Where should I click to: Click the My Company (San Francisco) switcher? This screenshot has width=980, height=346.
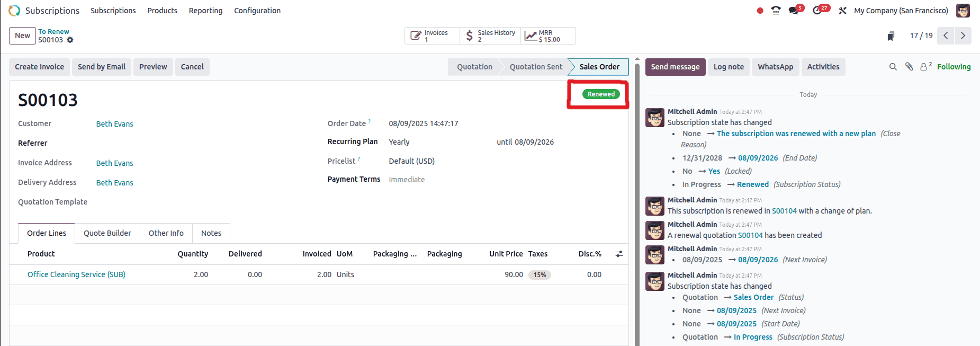click(901, 11)
